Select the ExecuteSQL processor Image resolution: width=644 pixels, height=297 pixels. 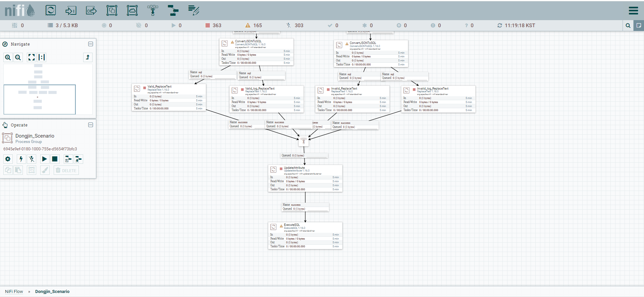(305, 236)
